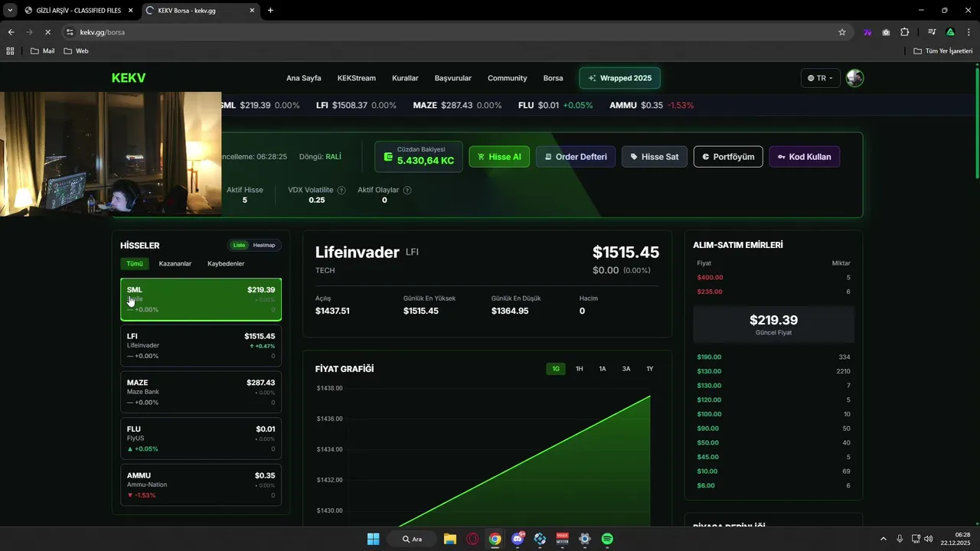Viewport: 980px width, 551px height.
Task: Click the Hisse Al button
Action: [x=499, y=157]
